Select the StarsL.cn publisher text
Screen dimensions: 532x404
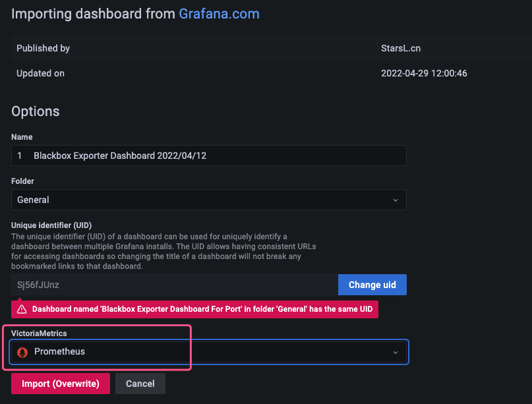click(401, 48)
